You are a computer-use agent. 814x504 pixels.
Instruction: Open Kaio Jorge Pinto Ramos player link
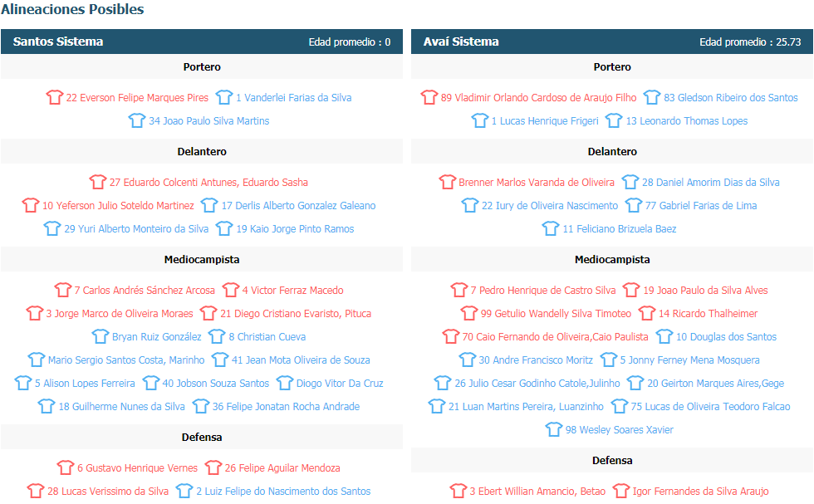tap(295, 229)
